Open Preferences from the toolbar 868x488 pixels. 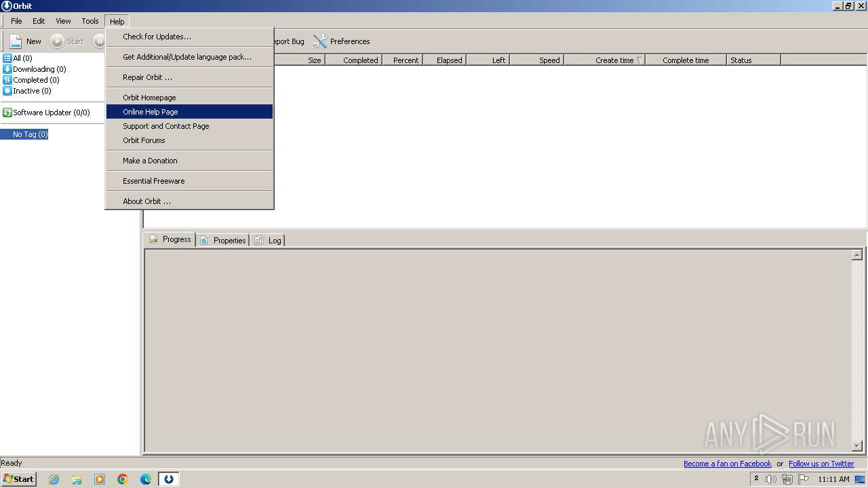pos(341,41)
